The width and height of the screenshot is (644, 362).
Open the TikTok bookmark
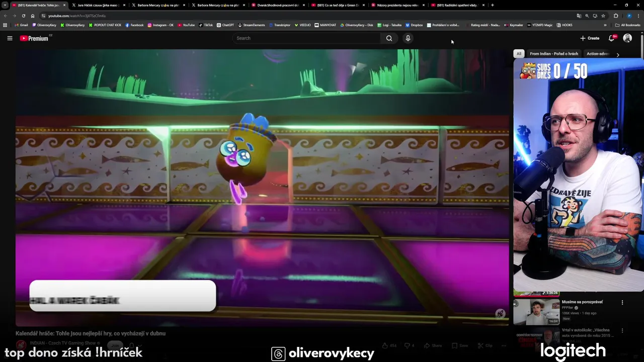(x=206, y=25)
